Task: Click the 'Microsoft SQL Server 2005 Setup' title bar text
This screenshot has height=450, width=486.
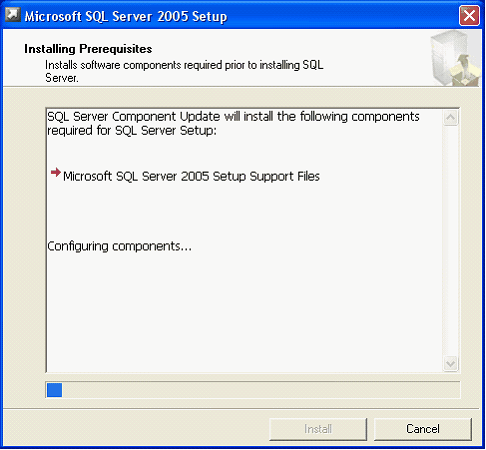Action: 126,16
